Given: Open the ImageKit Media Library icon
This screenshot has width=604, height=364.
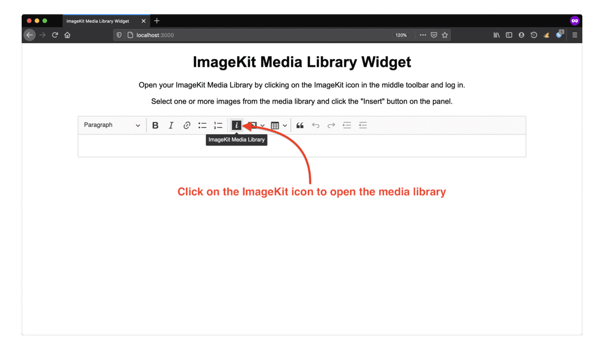Looking at the screenshot, I should click(237, 125).
